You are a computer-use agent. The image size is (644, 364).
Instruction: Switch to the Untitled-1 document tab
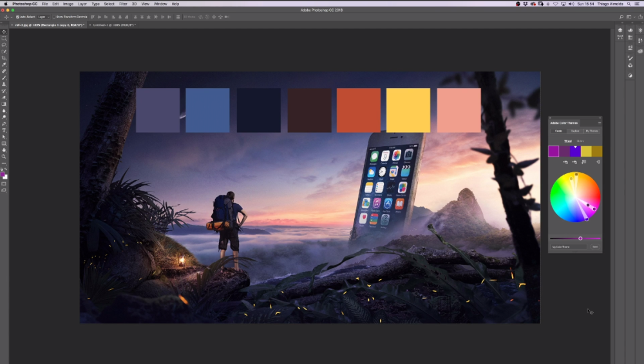coord(113,25)
